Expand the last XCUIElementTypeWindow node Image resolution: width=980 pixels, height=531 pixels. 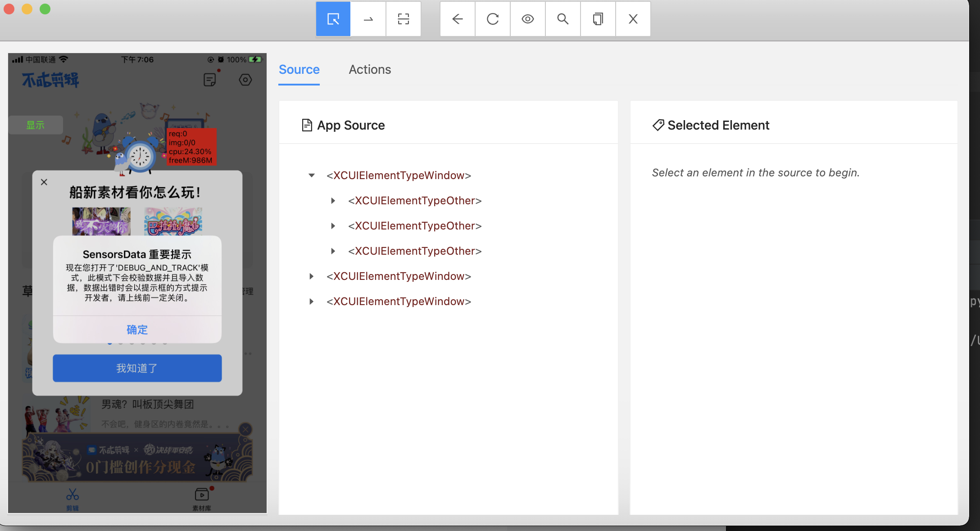pyautogui.click(x=311, y=301)
